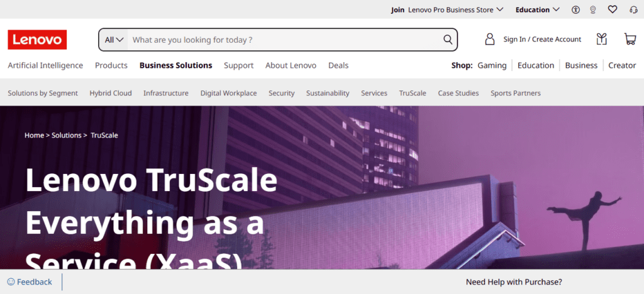The width and height of the screenshot is (644, 294).
Task: Select TruScale subnavigation tab
Action: click(x=413, y=93)
